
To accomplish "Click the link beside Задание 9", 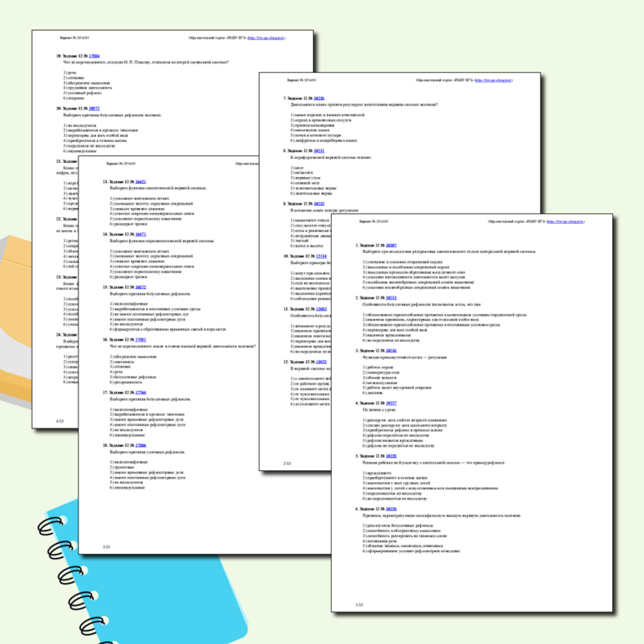I will pos(320,203).
